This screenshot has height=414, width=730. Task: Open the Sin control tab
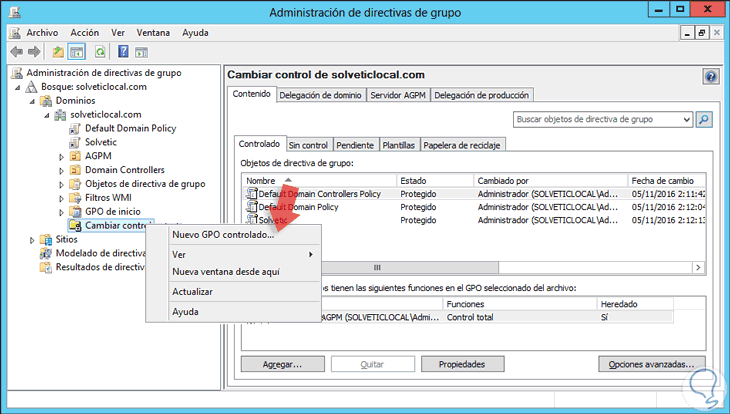click(308, 145)
